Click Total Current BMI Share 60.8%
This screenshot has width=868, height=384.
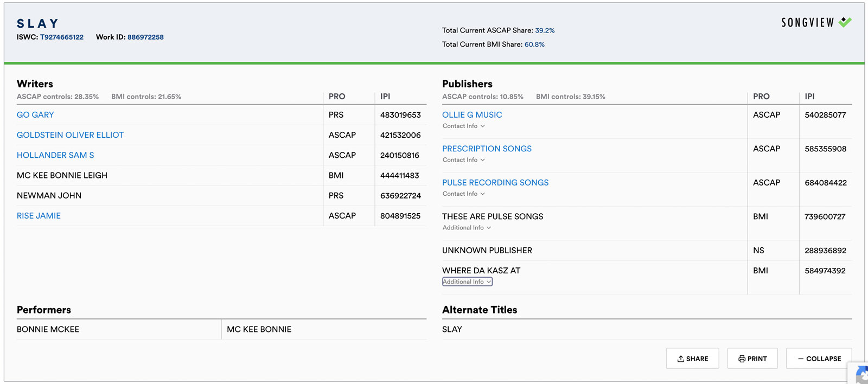click(x=534, y=44)
